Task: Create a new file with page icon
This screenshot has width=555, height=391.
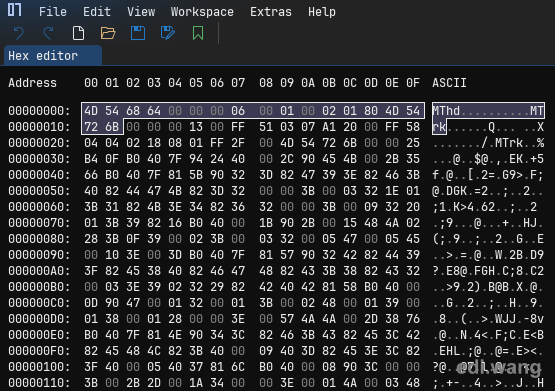Action: coord(78,33)
